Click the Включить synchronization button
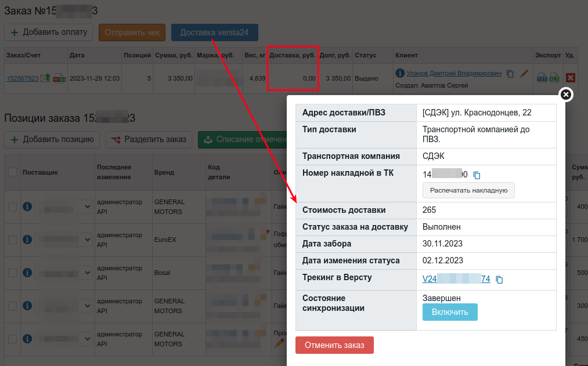588x366 pixels. pos(450,312)
